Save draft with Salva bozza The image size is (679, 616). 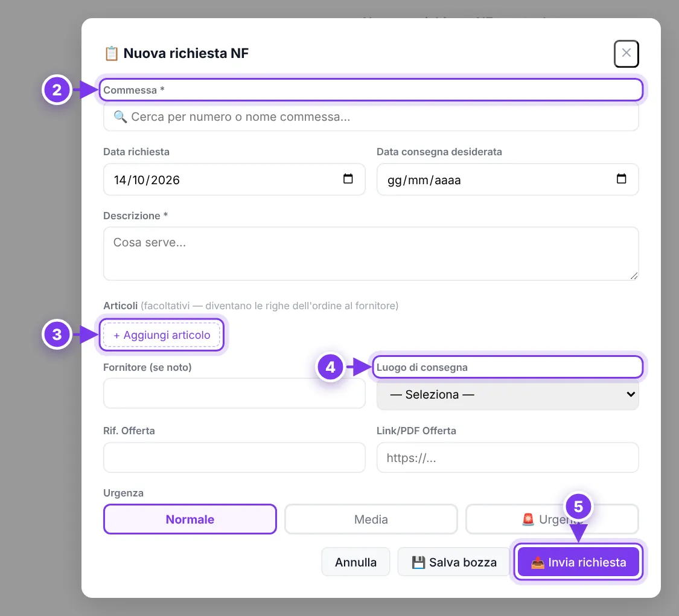[453, 562]
